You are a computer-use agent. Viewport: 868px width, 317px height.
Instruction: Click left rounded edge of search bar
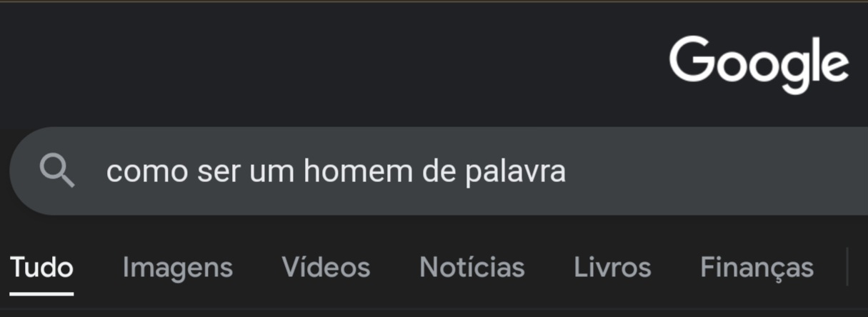click(x=21, y=171)
